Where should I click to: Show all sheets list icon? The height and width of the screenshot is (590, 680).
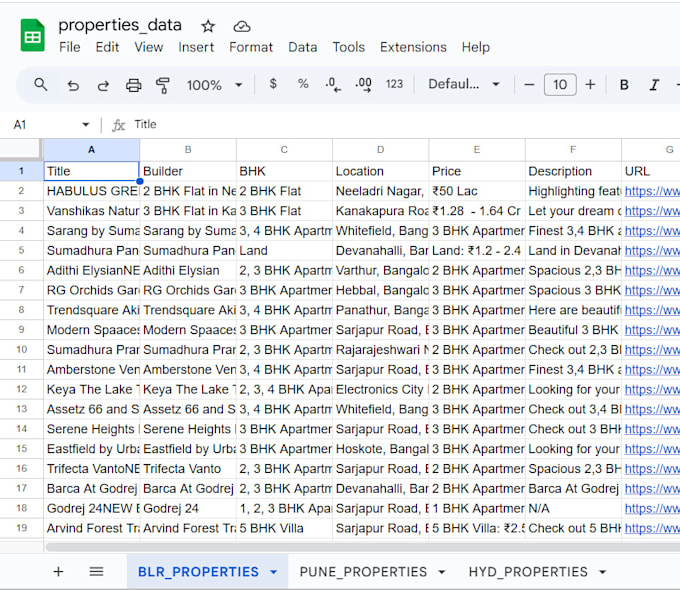(96, 571)
